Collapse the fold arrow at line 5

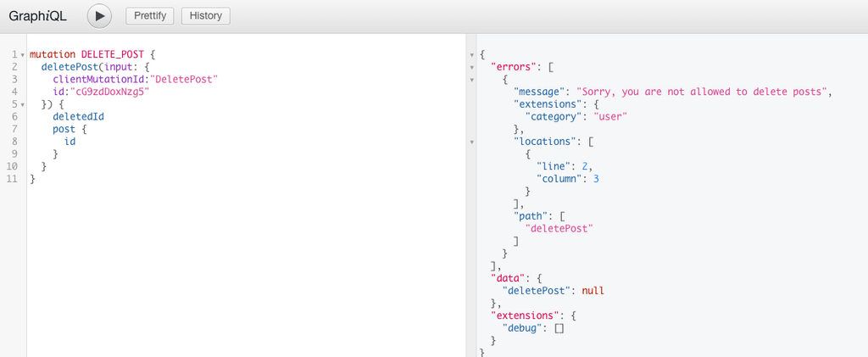[23, 104]
